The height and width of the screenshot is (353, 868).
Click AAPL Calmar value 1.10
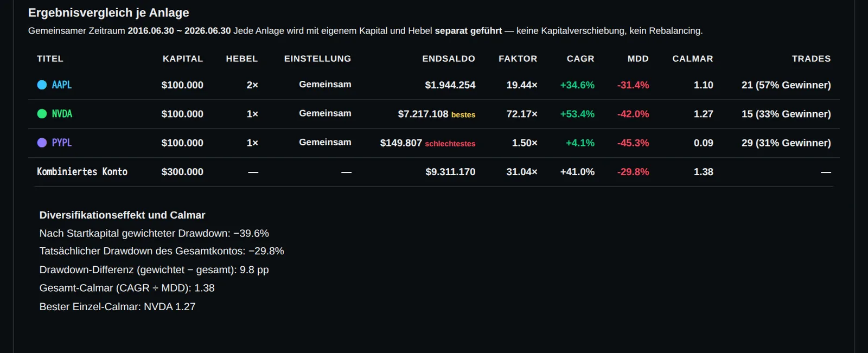coord(704,85)
